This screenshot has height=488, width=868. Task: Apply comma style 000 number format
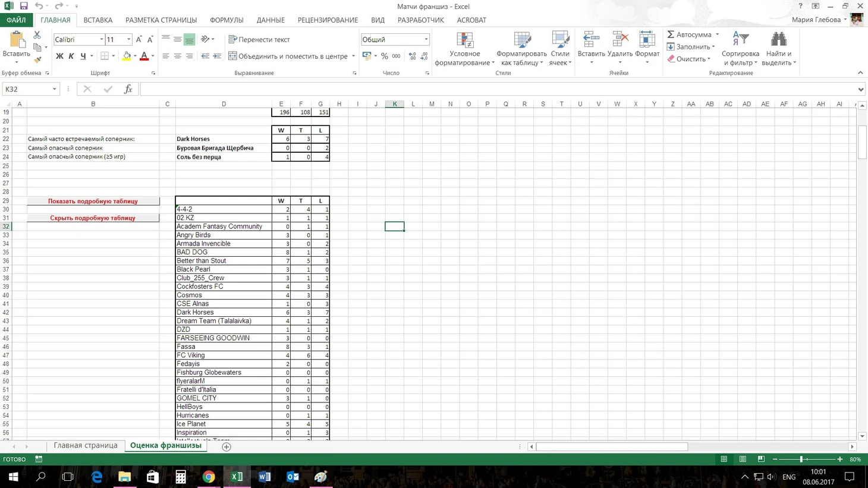397,56
